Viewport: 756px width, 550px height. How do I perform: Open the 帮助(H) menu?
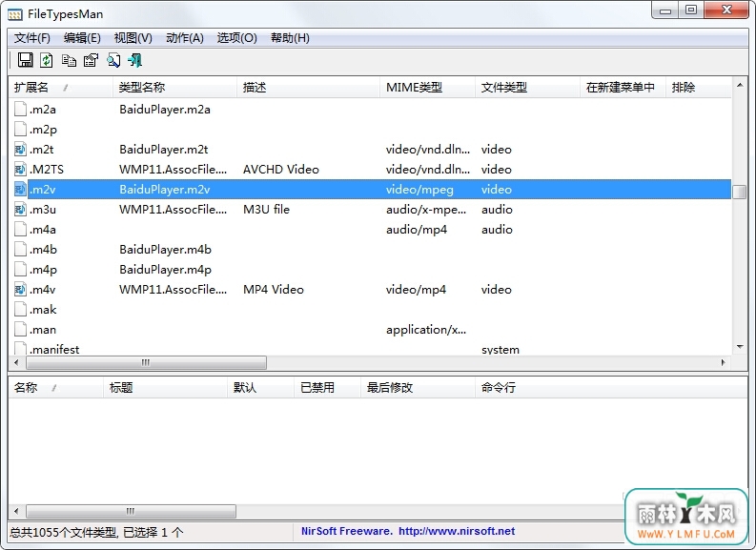[x=290, y=38]
